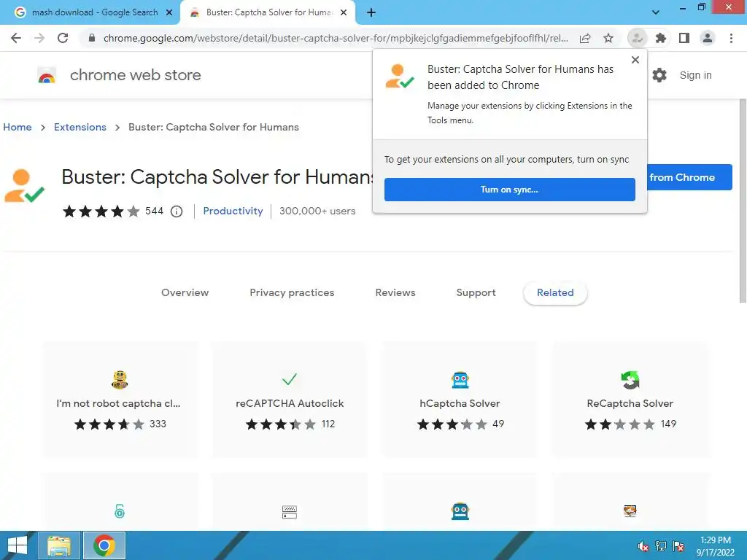Click the muted volume tray icon

pos(643,547)
